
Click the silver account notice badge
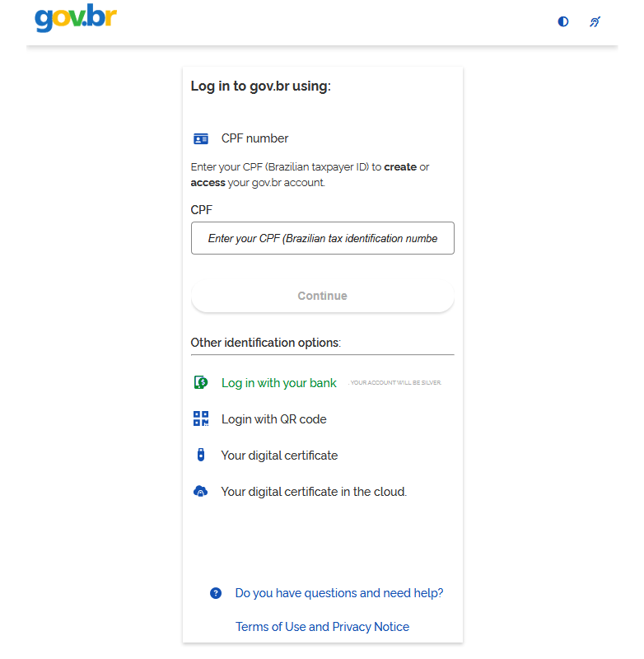pyautogui.click(x=396, y=383)
